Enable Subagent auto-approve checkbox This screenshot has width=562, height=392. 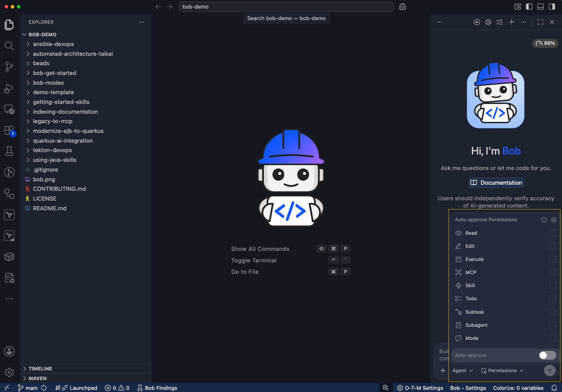(x=553, y=325)
